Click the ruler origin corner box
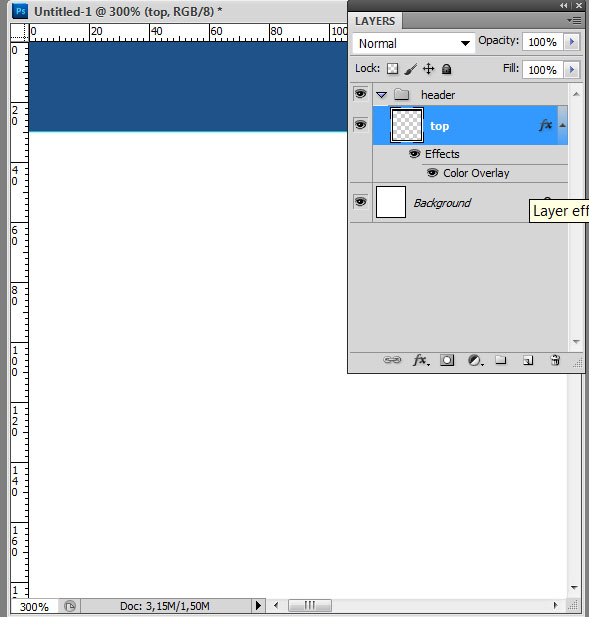 click(x=19, y=32)
